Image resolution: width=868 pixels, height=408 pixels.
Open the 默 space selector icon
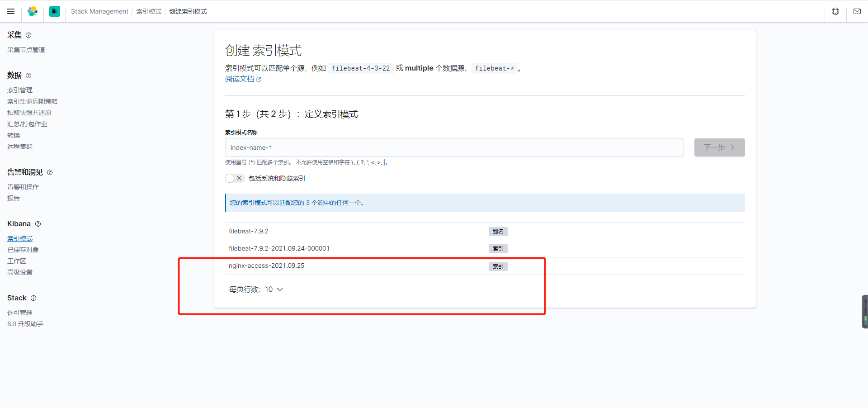55,11
